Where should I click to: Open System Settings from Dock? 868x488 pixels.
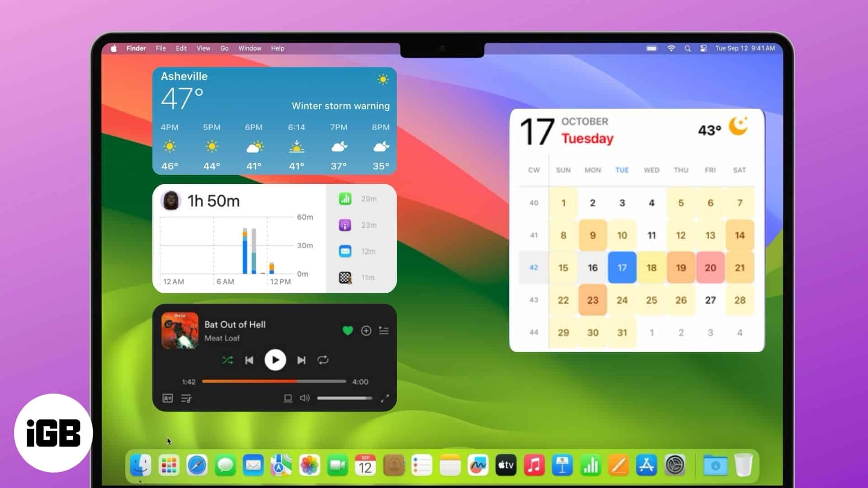click(675, 465)
